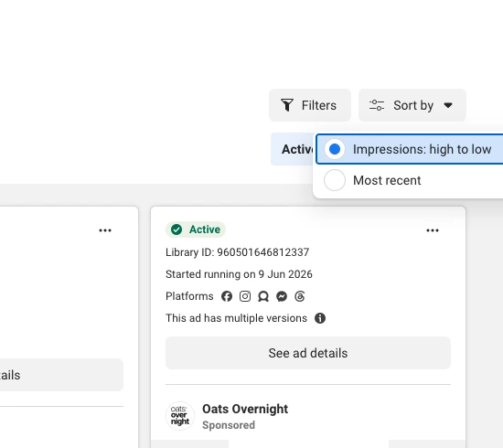Click the Facebook platform icon

tap(227, 296)
